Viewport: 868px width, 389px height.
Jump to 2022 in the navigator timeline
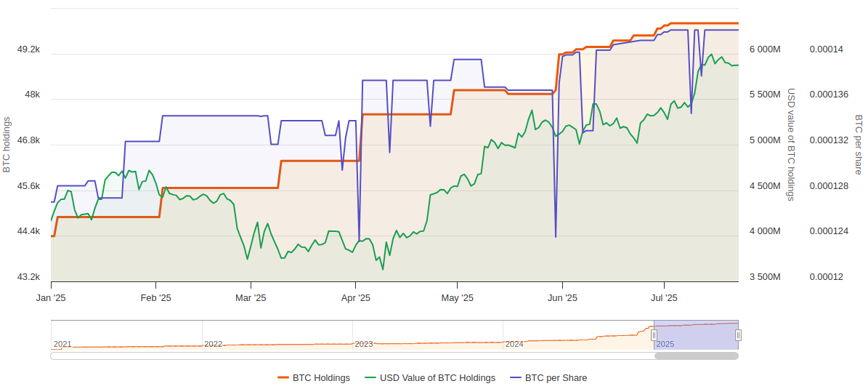point(214,344)
